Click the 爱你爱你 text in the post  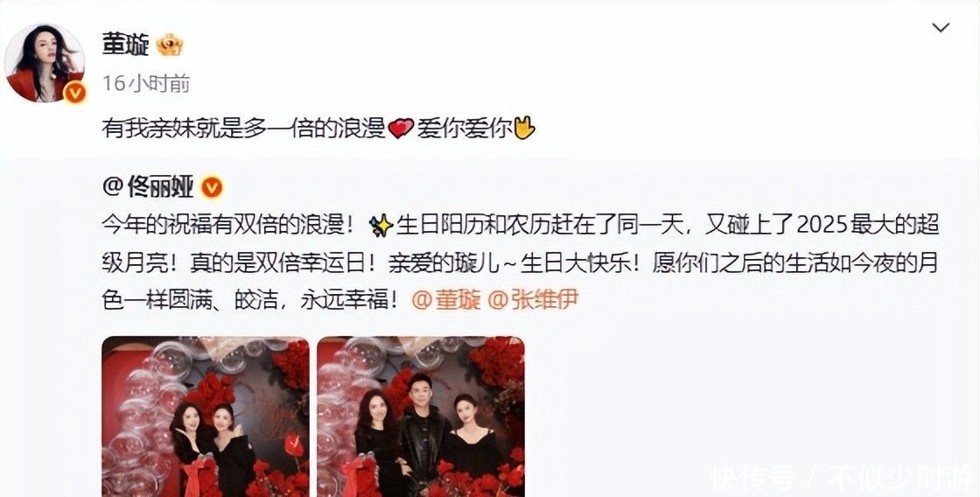463,129
